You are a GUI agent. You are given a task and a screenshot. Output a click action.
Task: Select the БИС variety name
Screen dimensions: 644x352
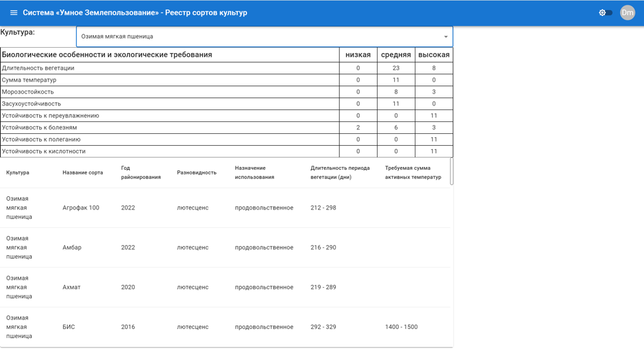click(69, 327)
